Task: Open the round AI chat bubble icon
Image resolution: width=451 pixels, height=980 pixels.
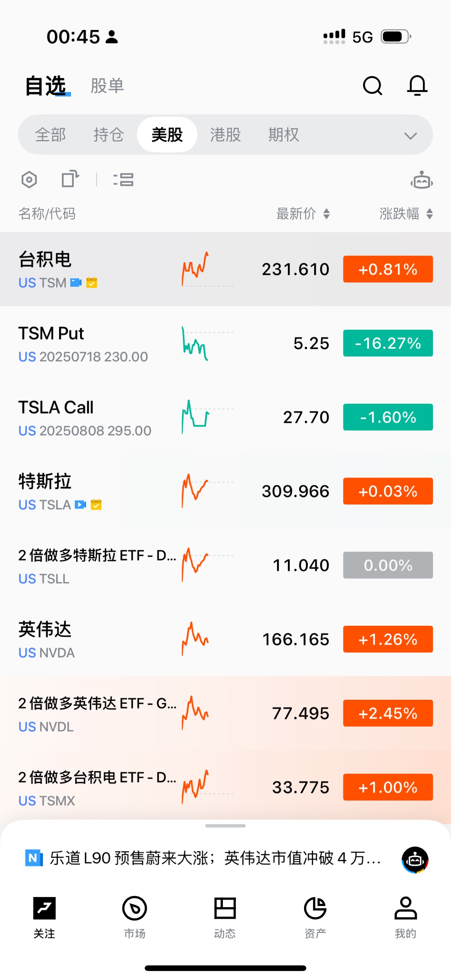Action: click(415, 859)
